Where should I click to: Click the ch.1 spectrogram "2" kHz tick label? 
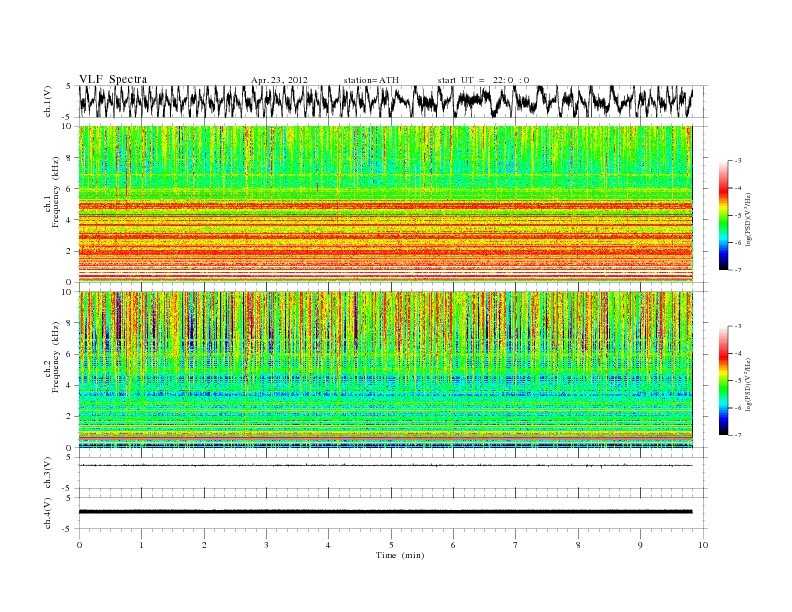70,251
